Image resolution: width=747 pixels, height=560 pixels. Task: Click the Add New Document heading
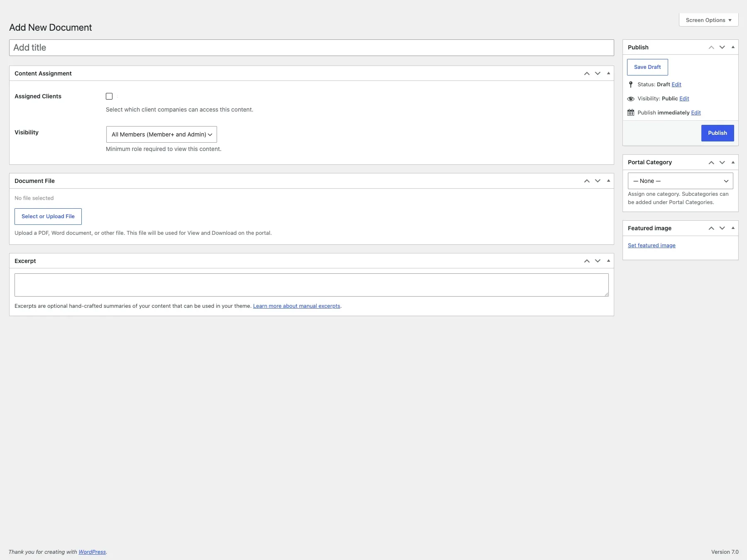click(51, 27)
